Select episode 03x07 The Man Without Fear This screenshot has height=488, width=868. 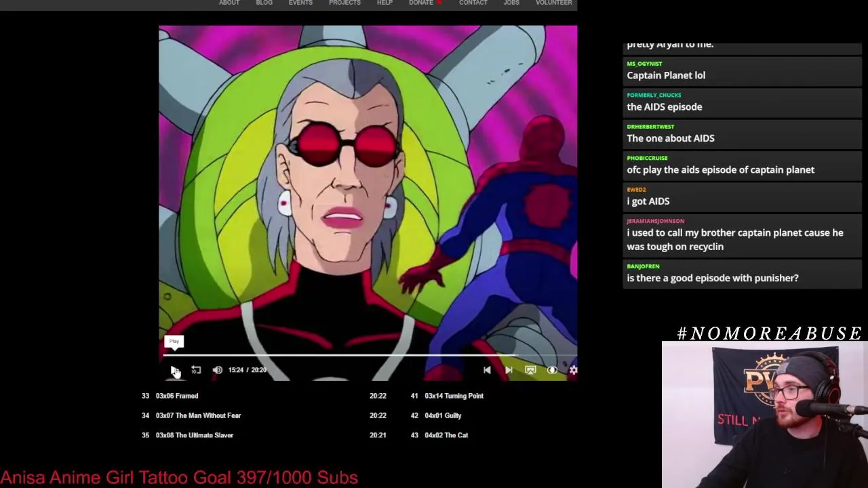click(198, 415)
